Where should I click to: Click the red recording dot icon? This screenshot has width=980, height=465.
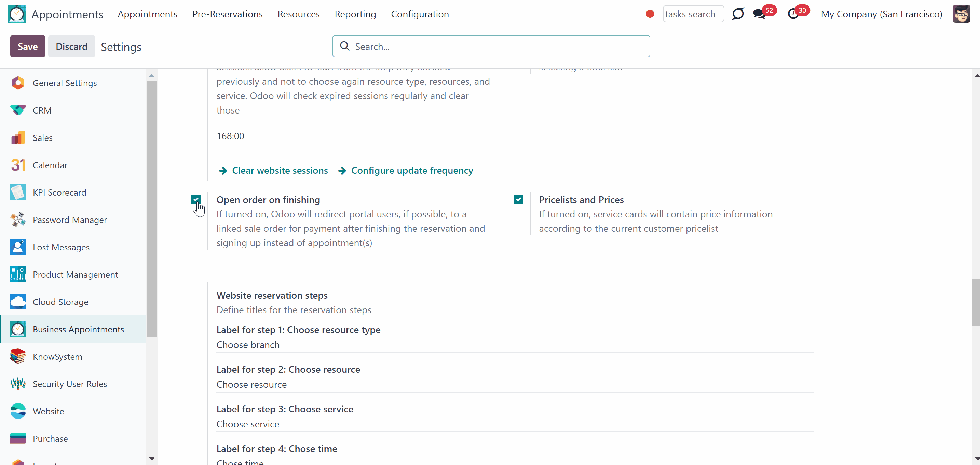click(x=650, y=14)
